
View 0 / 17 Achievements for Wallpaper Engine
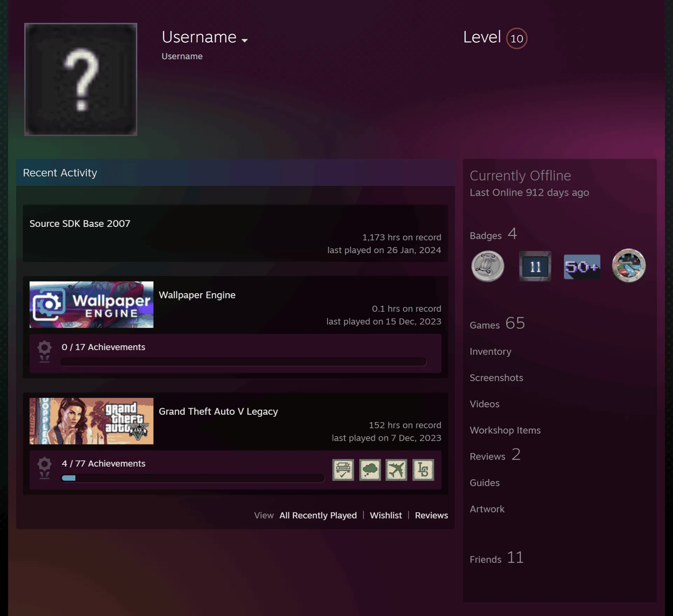(103, 347)
